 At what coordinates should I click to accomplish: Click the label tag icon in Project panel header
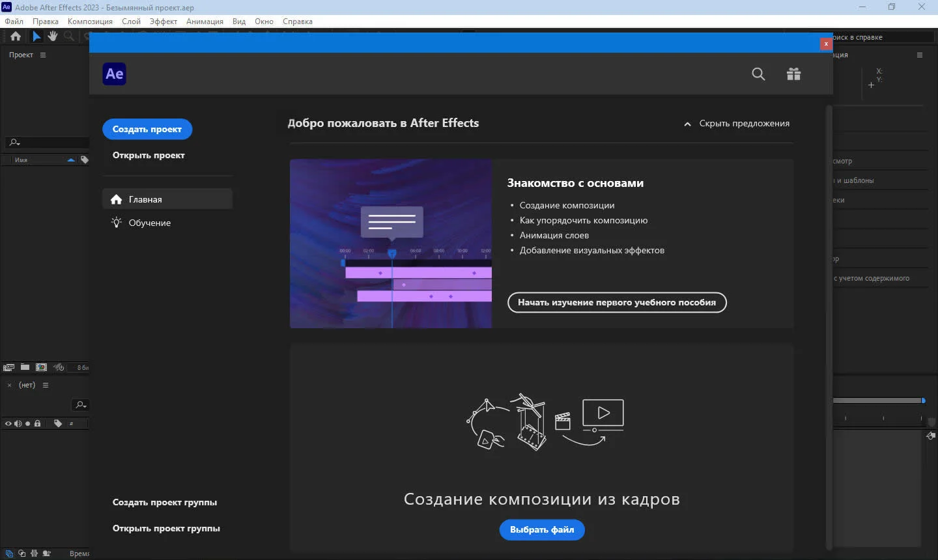(x=84, y=160)
